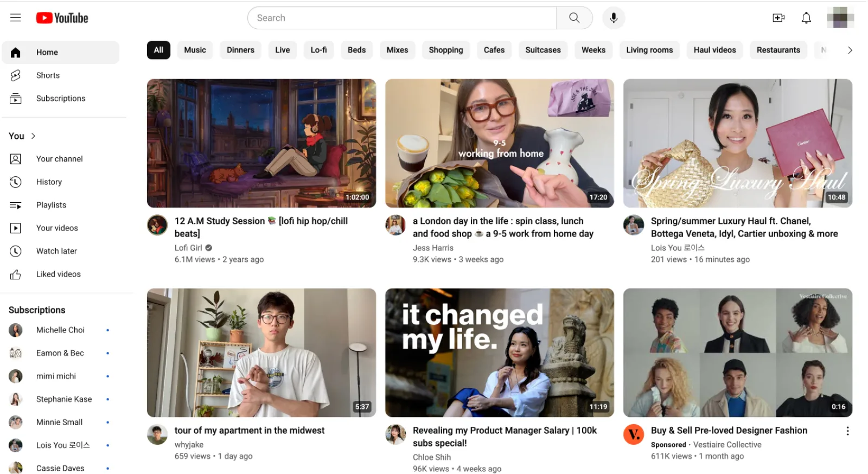Filter videos by Live chip
868x474 pixels.
pyautogui.click(x=282, y=50)
